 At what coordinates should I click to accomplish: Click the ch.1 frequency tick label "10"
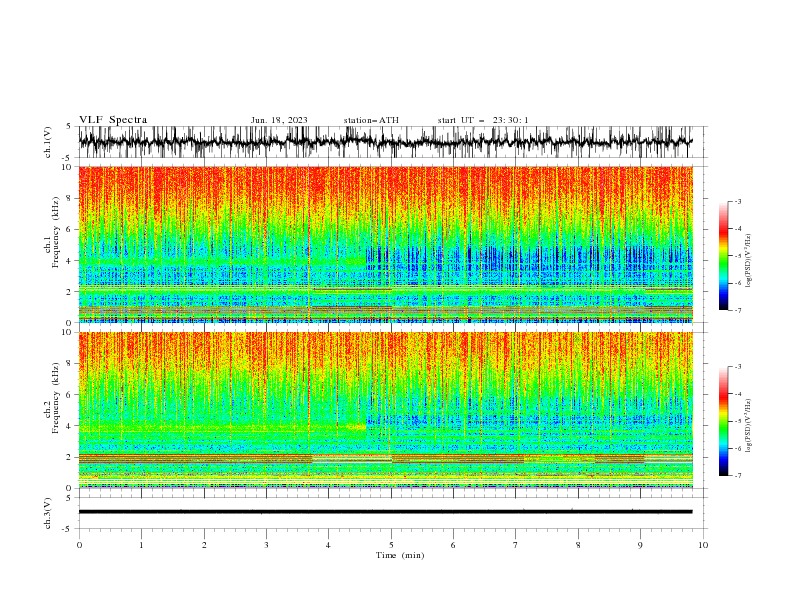click(67, 167)
